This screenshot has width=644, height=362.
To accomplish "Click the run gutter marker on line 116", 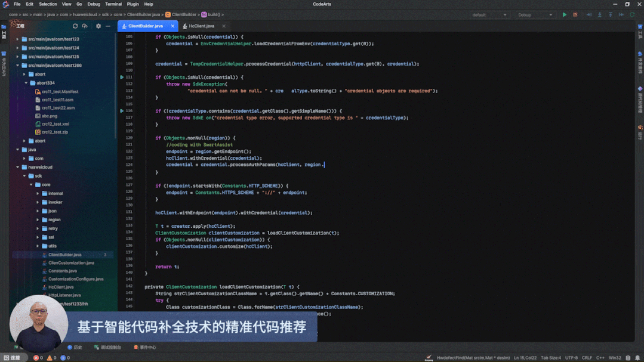I will 122,111.
